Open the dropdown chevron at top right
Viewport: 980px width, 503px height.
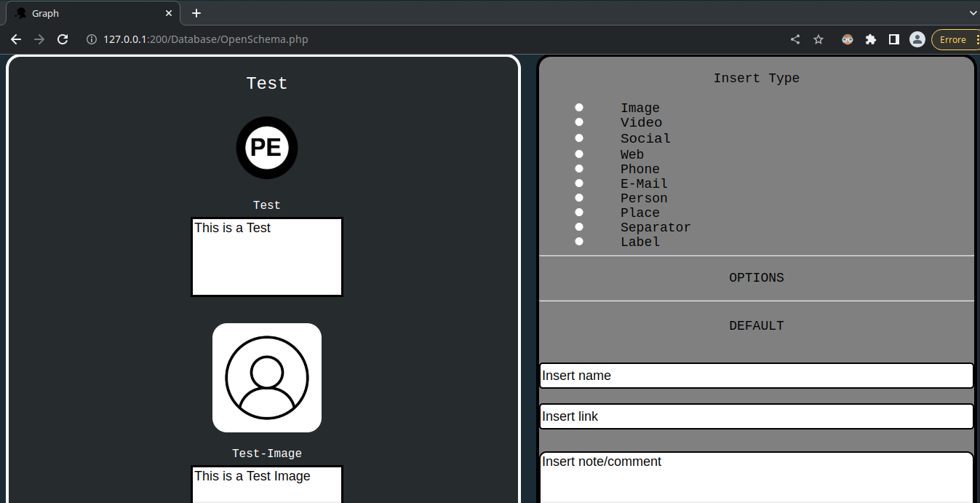(973, 12)
